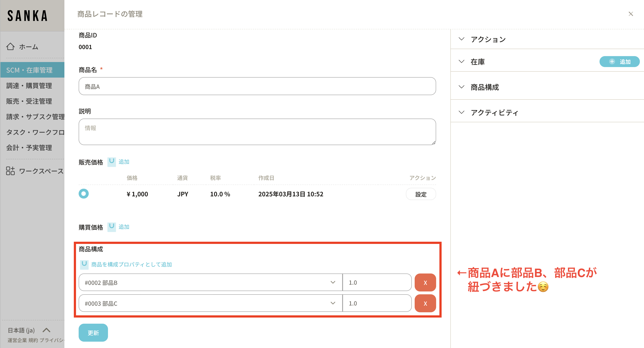This screenshot has height=348, width=644.
Task: Remove 部品C row with X button
Action: click(425, 303)
